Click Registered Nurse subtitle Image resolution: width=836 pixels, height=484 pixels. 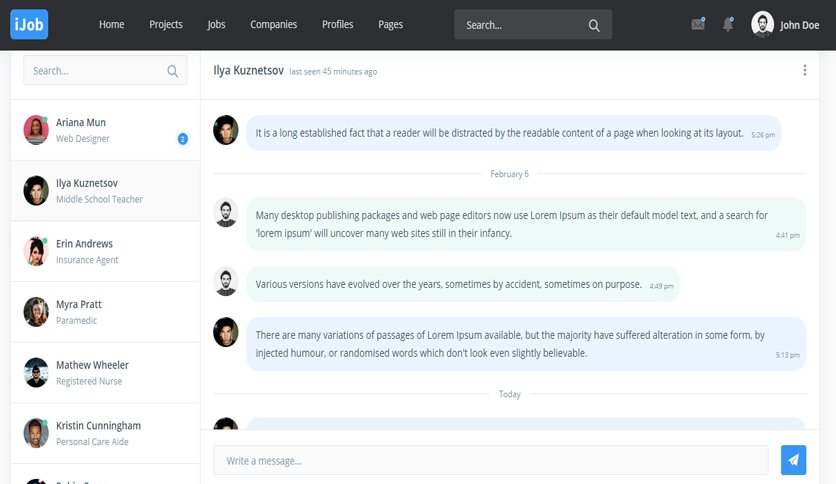click(x=89, y=381)
